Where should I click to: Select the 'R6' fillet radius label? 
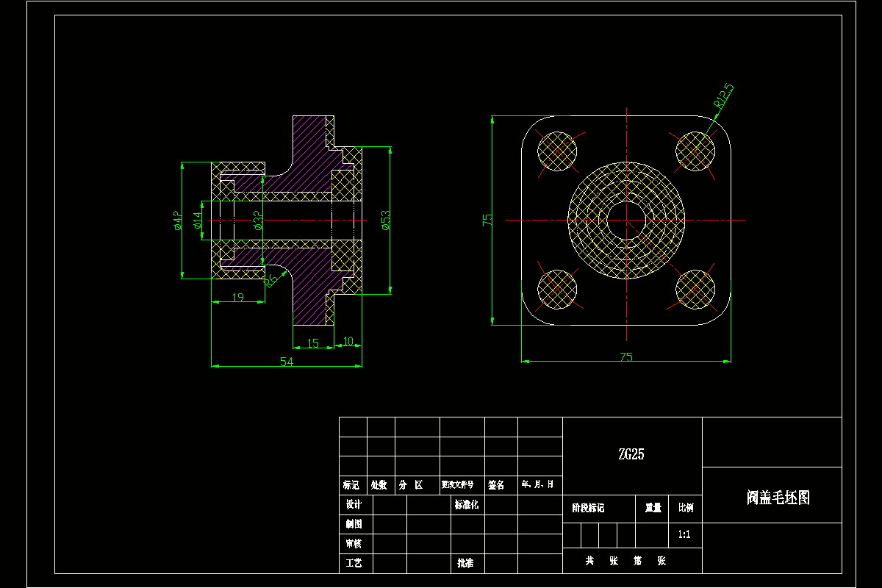pyautogui.click(x=270, y=279)
